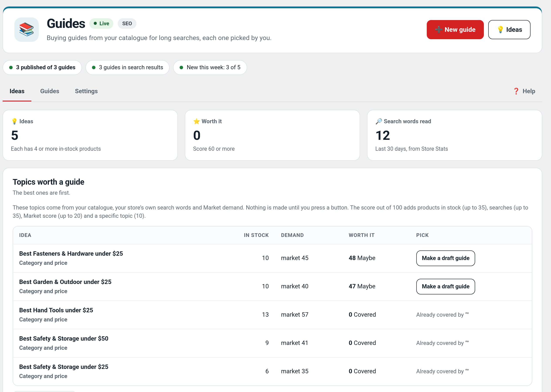This screenshot has width=551, height=392.
Task: Open the Settings tab
Action: tap(86, 91)
